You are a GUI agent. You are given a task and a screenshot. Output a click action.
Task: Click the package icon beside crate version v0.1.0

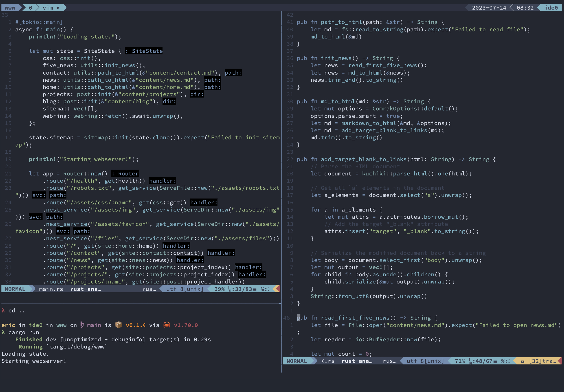click(x=119, y=325)
